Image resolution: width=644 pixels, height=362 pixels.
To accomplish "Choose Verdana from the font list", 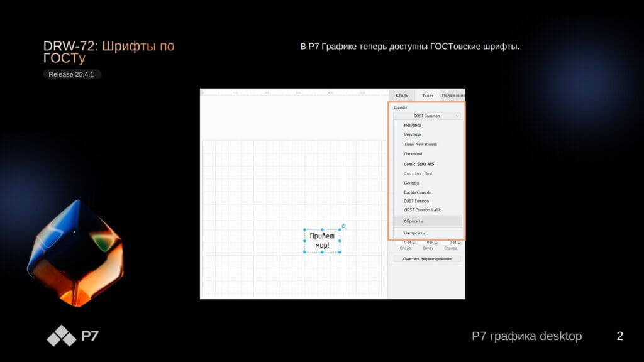I will (x=413, y=134).
